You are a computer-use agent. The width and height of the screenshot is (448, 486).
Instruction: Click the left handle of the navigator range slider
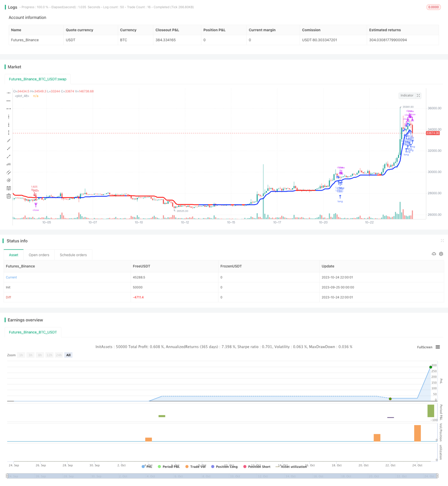pos(8,476)
